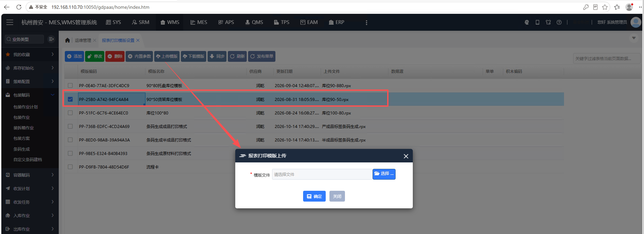This screenshot has width=644, height=234.
Task: Close the 报表打印模版上传 dialog
Action: pos(406,156)
